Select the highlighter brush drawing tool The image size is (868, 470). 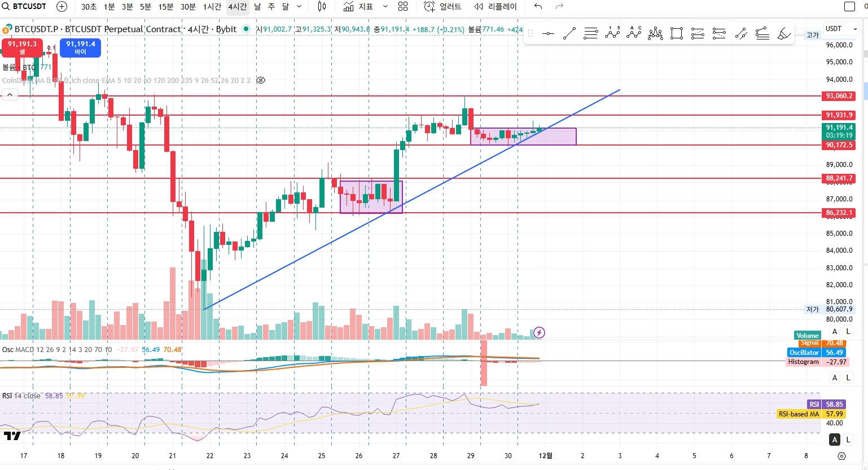pyautogui.click(x=784, y=34)
